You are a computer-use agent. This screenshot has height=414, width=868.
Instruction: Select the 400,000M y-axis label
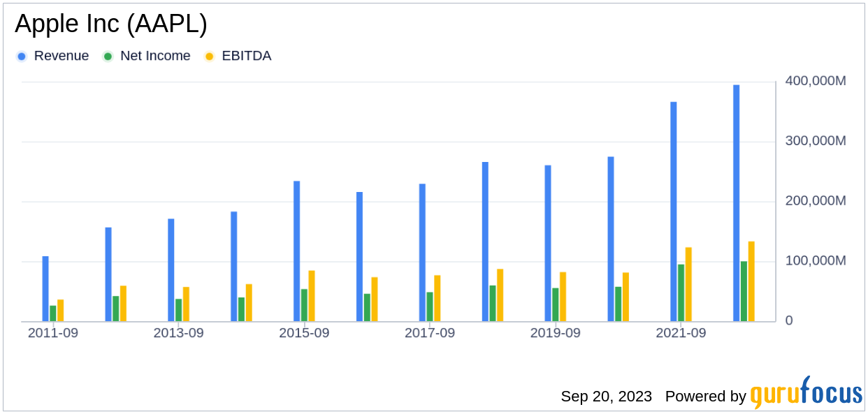[x=814, y=81]
